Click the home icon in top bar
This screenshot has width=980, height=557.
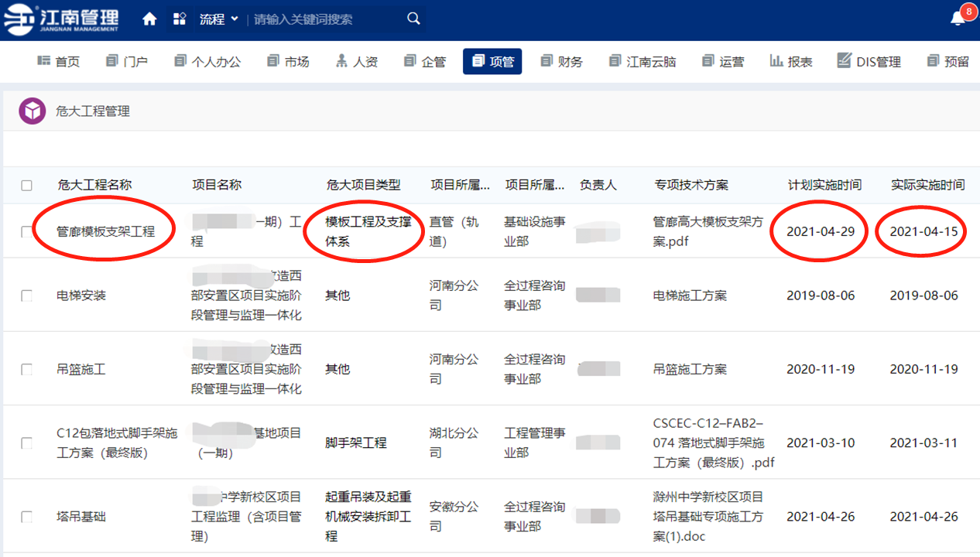pos(149,19)
